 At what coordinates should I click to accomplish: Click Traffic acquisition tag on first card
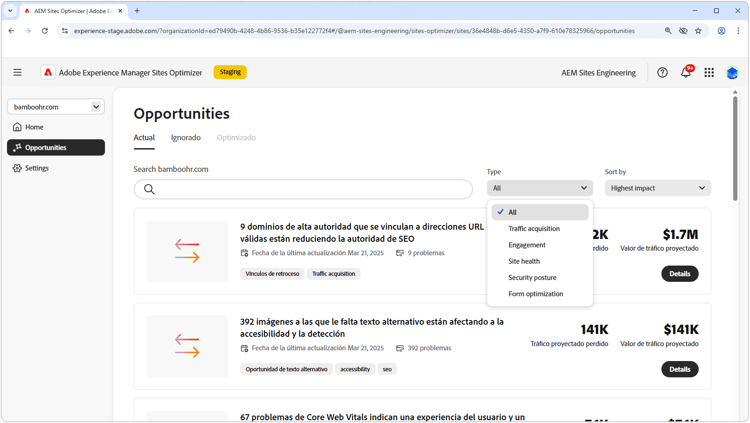pyautogui.click(x=333, y=274)
